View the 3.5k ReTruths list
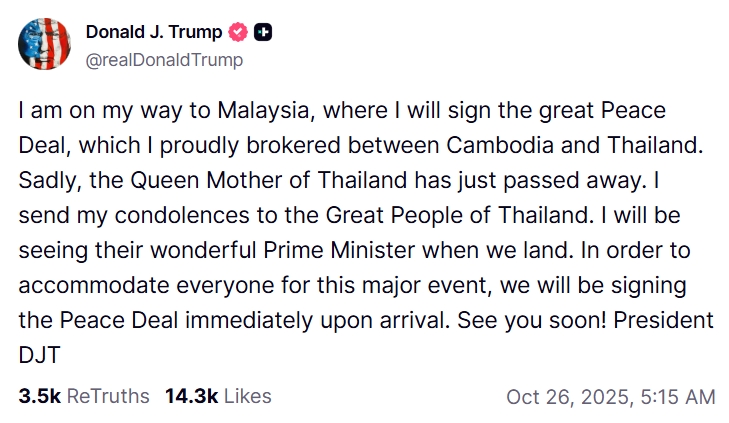This screenshot has height=423, width=729. coord(84,396)
